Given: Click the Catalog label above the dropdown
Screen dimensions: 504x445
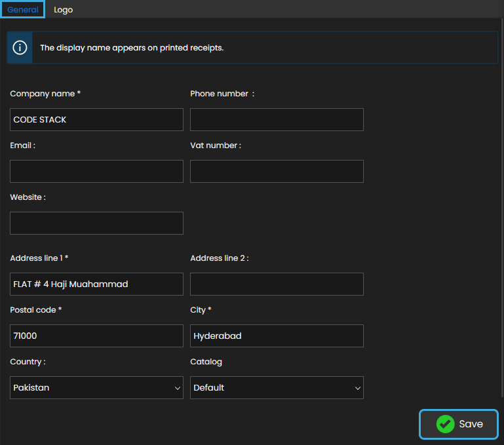Looking at the screenshot, I should tap(206, 362).
